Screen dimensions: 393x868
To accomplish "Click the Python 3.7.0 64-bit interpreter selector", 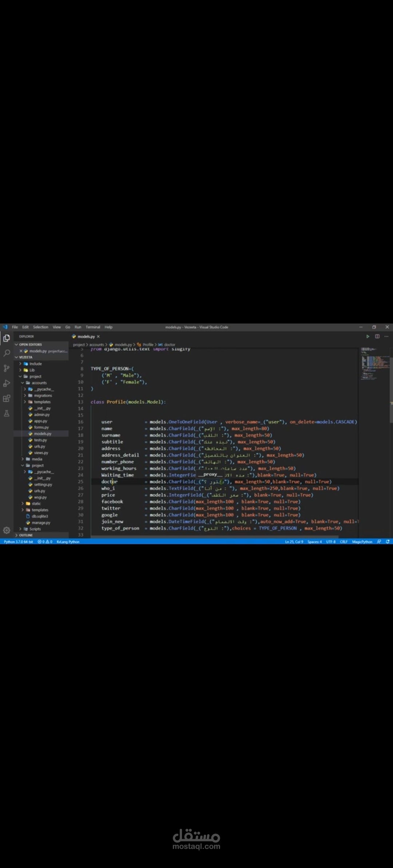I will 18,542.
